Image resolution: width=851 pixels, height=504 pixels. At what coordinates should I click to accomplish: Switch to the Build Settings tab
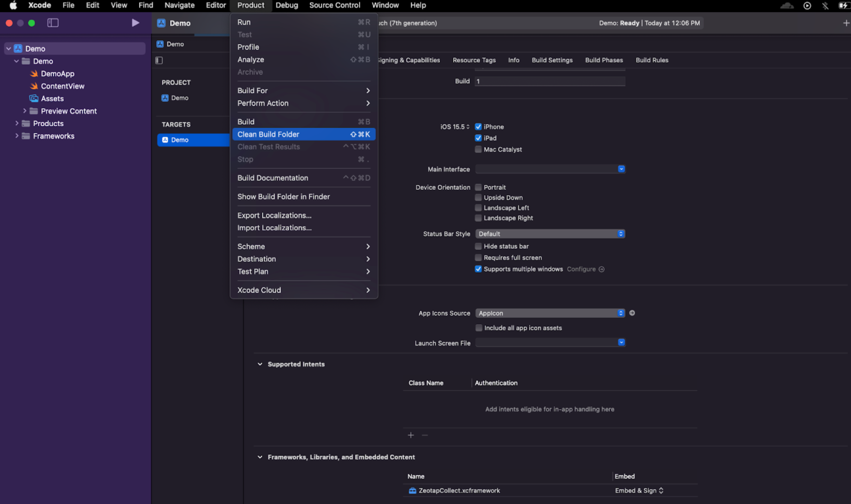tap(552, 60)
